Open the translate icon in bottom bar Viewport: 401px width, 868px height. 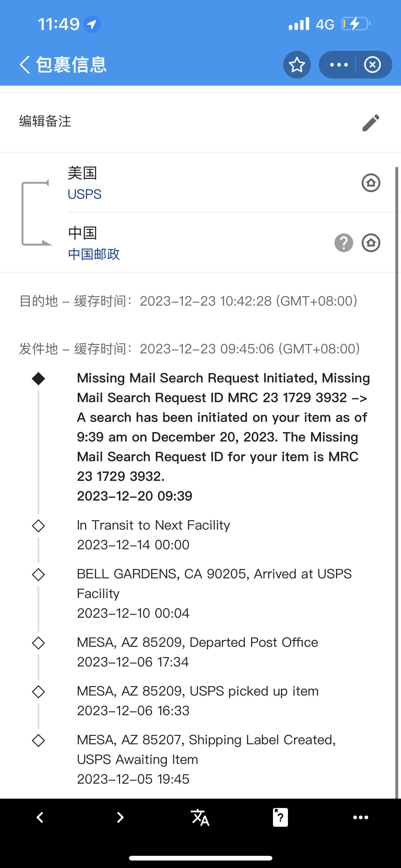200,817
